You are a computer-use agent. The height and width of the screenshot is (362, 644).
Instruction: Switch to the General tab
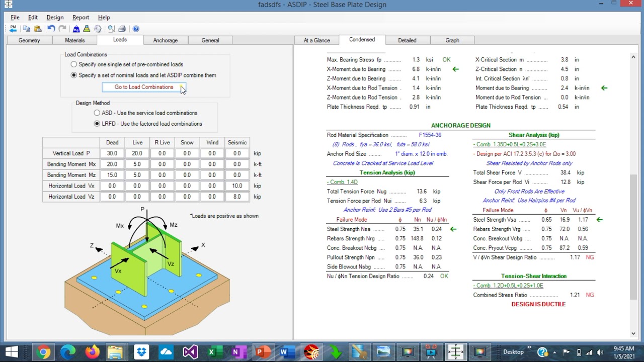click(x=210, y=40)
